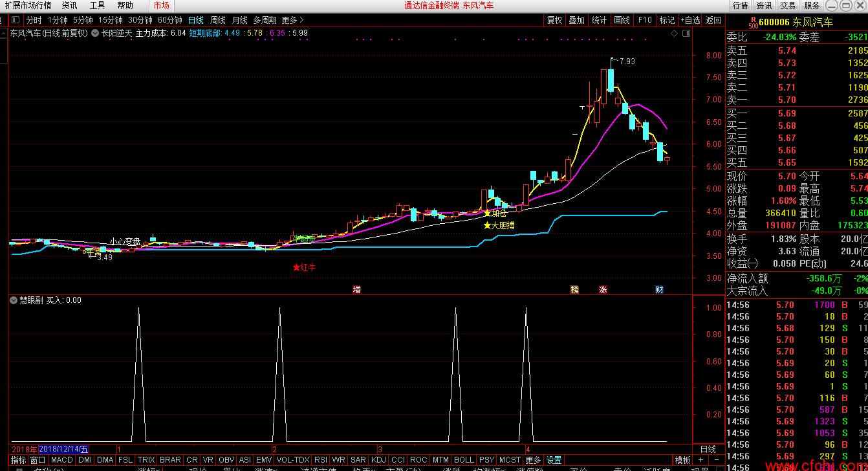Toggle the right info panel icon
This screenshot has height=471, width=868.
(x=685, y=33)
